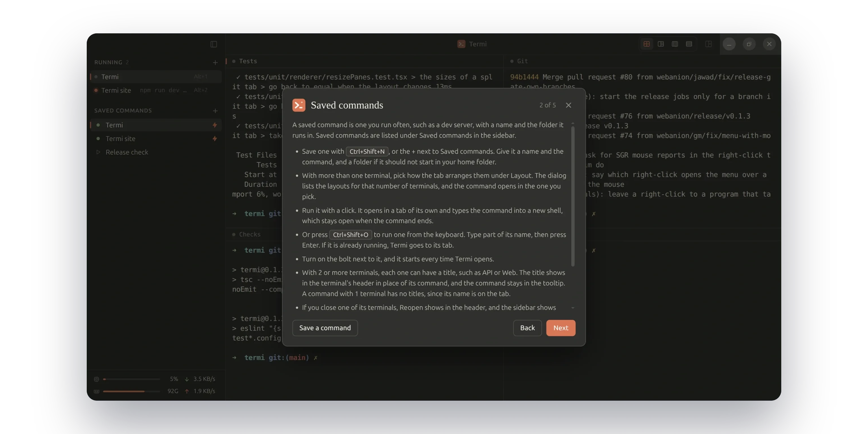The image size is (868, 434).
Task: Go Back in the onboarding dialog
Action: tap(527, 328)
